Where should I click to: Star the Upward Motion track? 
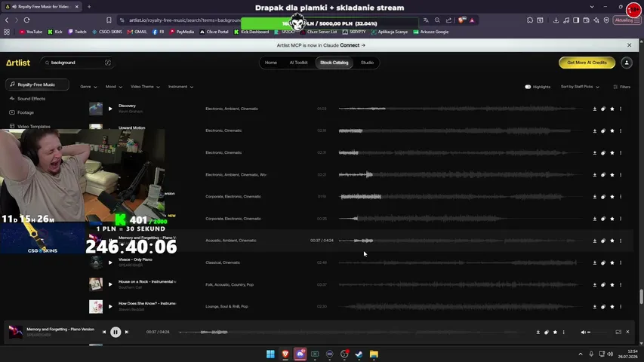coord(612,131)
